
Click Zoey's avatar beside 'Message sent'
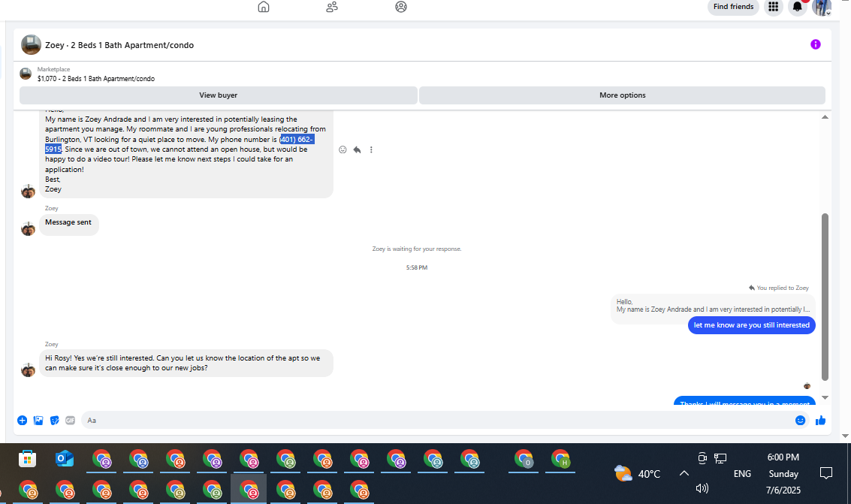point(29,229)
